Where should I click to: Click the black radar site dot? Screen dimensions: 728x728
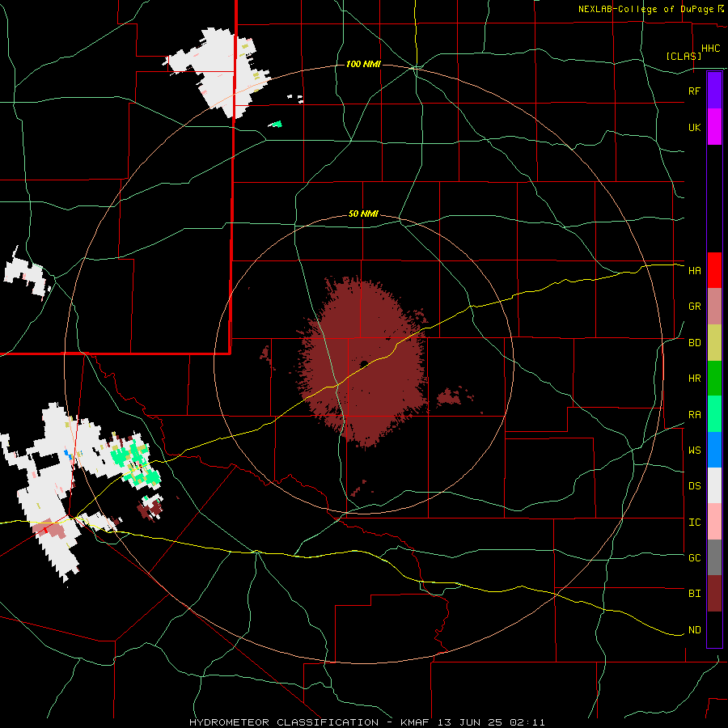coord(364,363)
